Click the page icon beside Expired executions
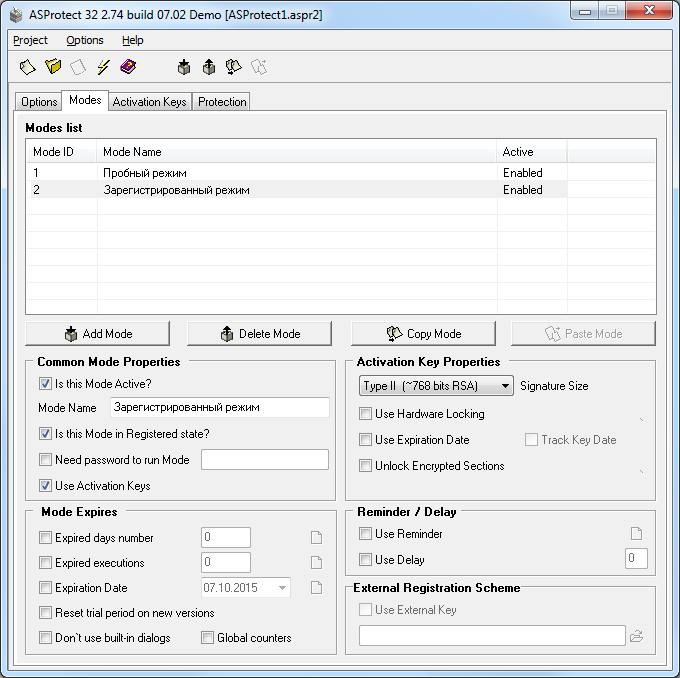The image size is (680, 678). [x=317, y=563]
